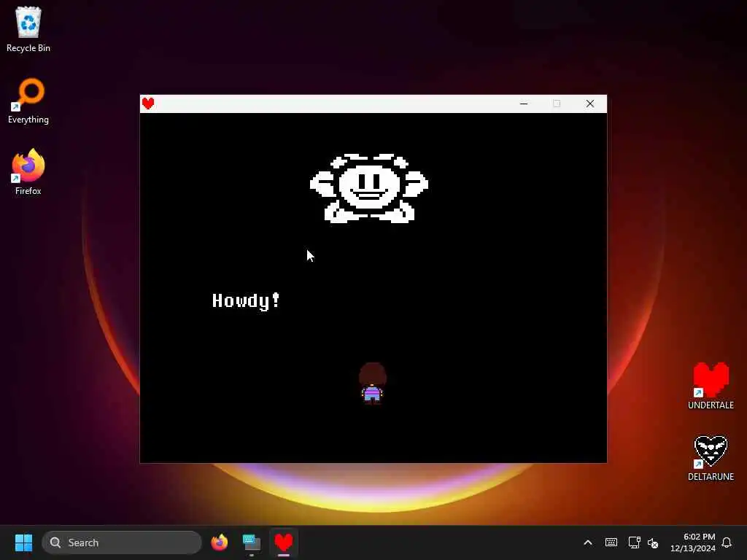Click the muted volume tray icon
The image size is (747, 560).
pos(653,542)
